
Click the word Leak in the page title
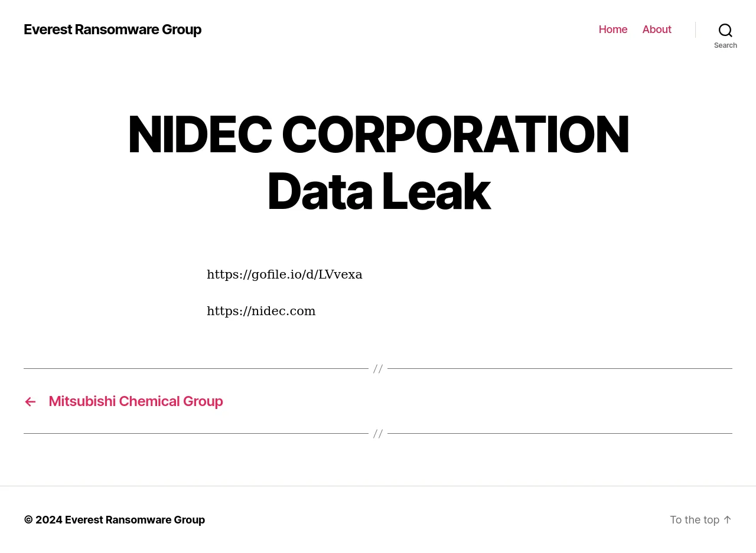436,191
